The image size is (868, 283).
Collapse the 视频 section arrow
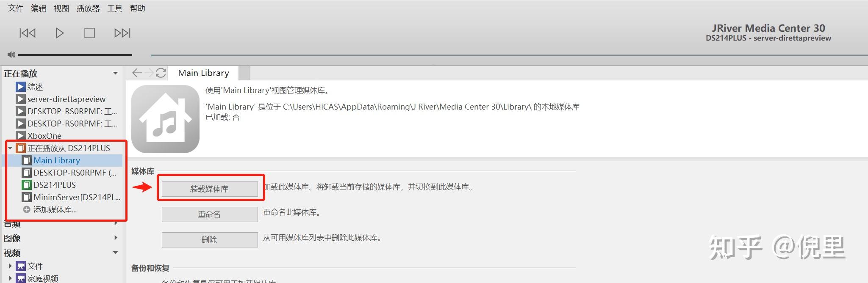pos(115,253)
